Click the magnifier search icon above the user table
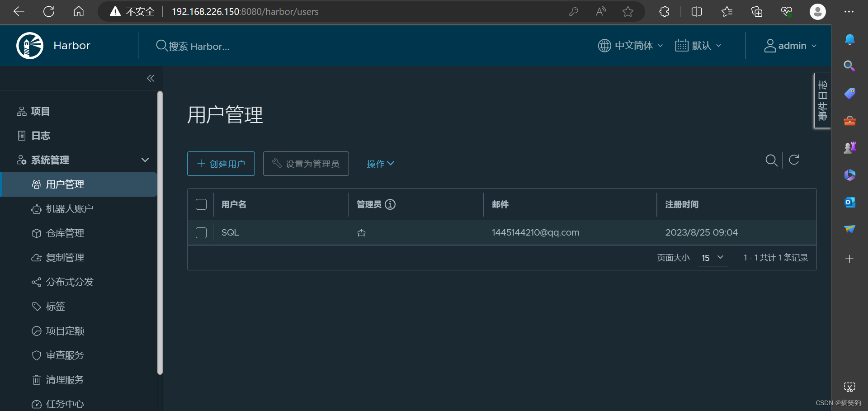Image resolution: width=868 pixels, height=411 pixels. pos(771,160)
